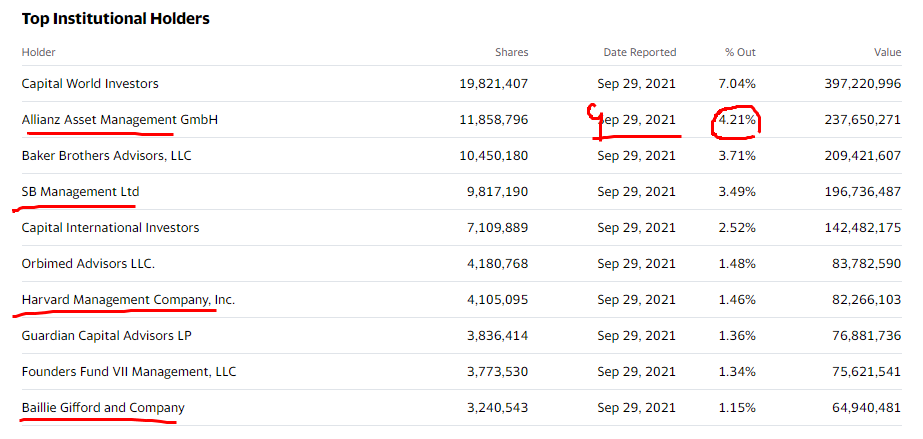Click value 82,266,103

tap(866, 300)
